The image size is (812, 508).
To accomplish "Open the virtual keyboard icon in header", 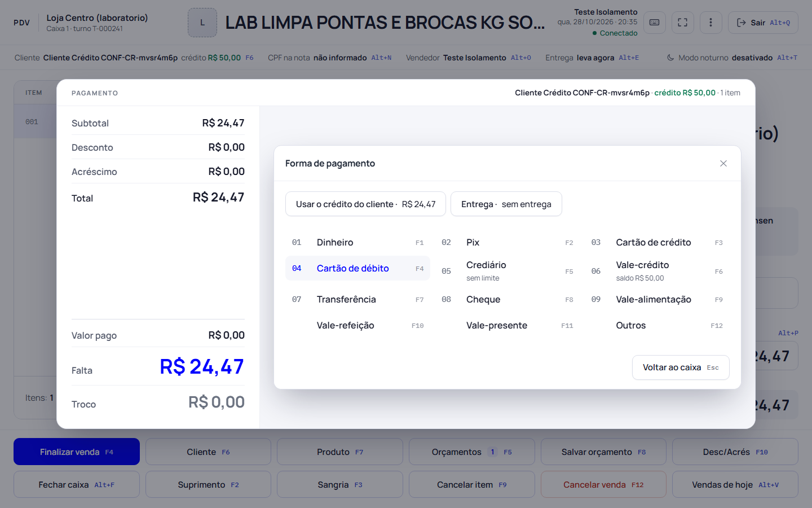I will (655, 23).
